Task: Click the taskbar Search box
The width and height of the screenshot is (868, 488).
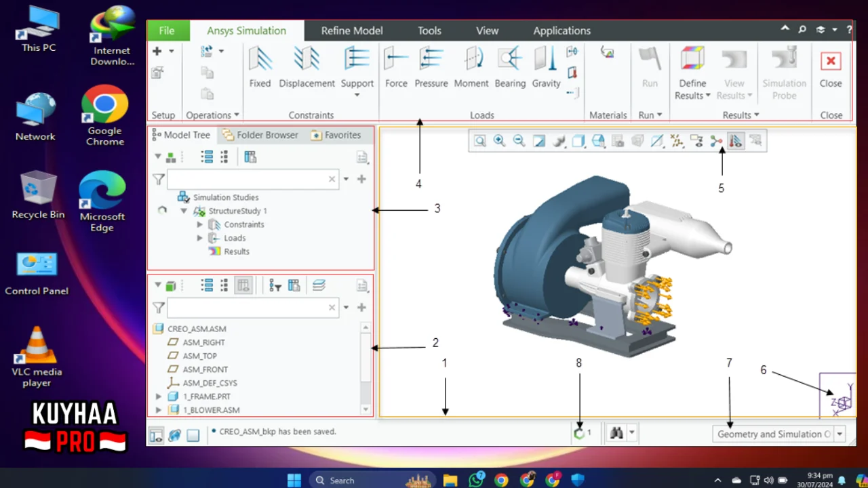Action: [372, 480]
